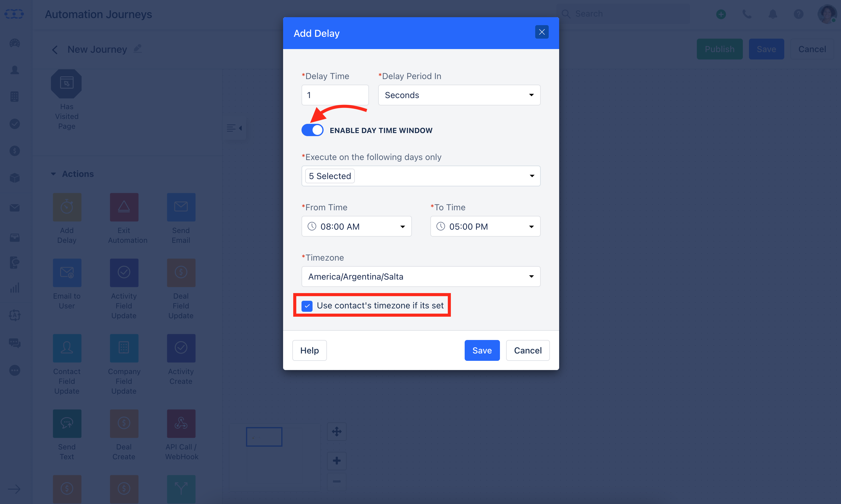The height and width of the screenshot is (504, 841).
Task: Open the Delay Period In dropdown
Action: (x=459, y=95)
